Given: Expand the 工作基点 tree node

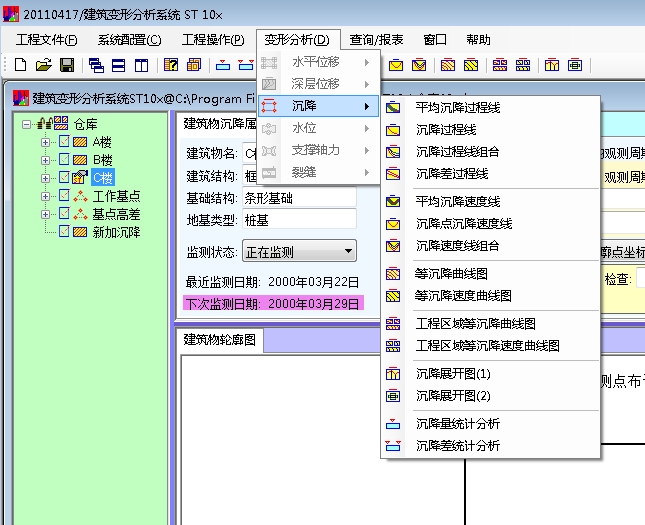Looking at the screenshot, I should coord(45,196).
